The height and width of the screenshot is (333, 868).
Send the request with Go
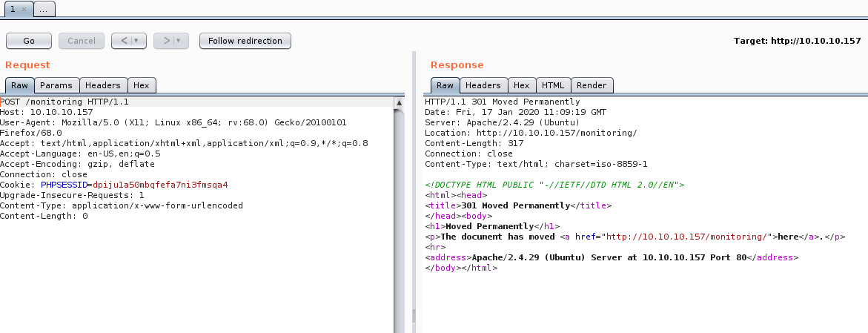tap(29, 41)
